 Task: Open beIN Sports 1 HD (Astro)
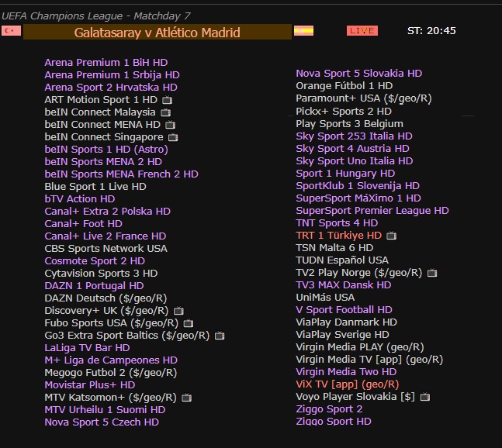point(106,150)
